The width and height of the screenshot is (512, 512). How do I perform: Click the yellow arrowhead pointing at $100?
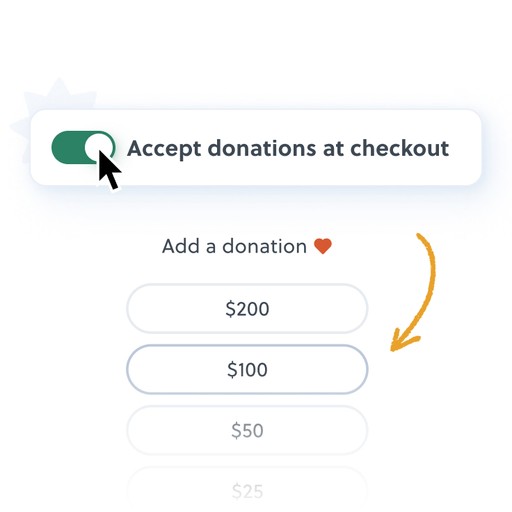pos(403,340)
